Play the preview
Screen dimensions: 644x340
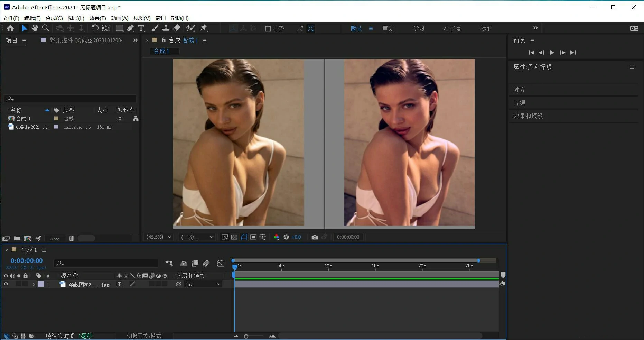552,53
